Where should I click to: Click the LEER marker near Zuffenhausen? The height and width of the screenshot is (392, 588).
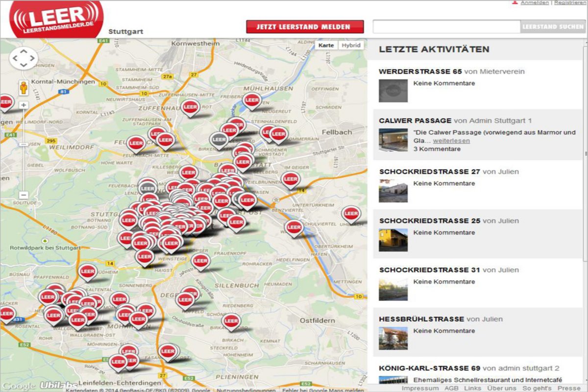click(190, 107)
